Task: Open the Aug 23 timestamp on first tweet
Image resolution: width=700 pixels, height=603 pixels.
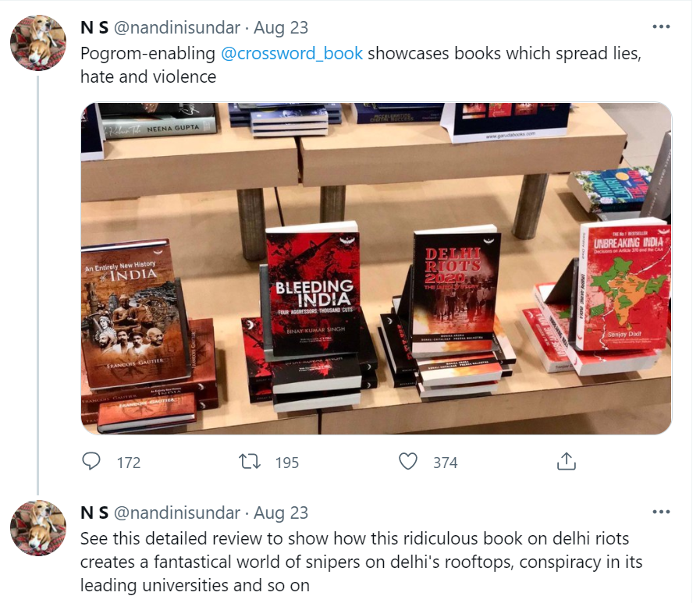Action: tap(281, 28)
